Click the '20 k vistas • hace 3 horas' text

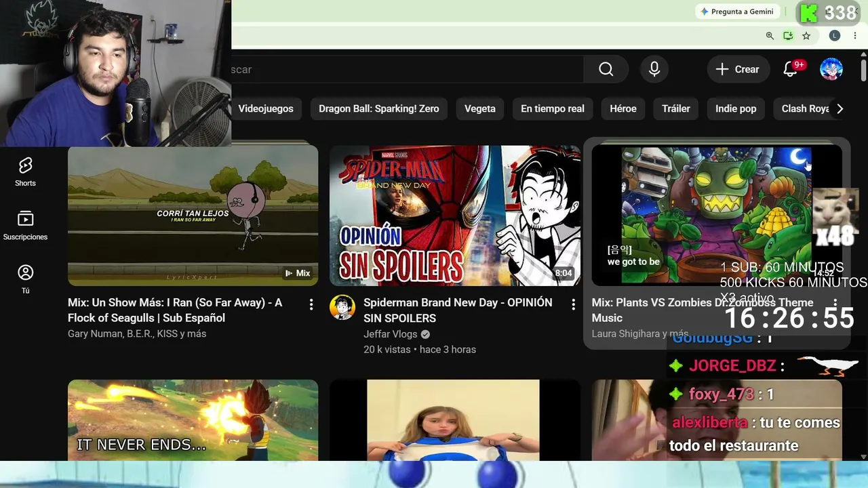click(420, 350)
